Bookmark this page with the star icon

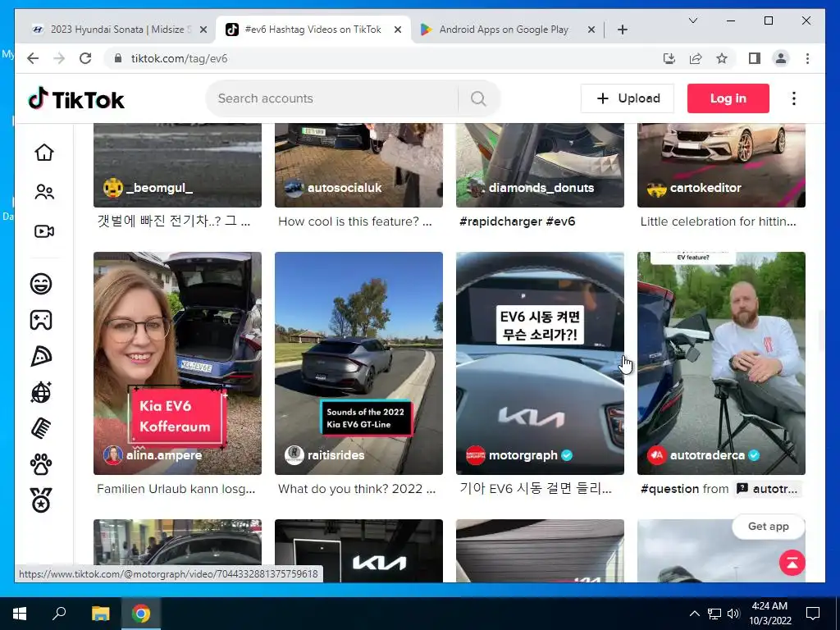[x=722, y=58]
